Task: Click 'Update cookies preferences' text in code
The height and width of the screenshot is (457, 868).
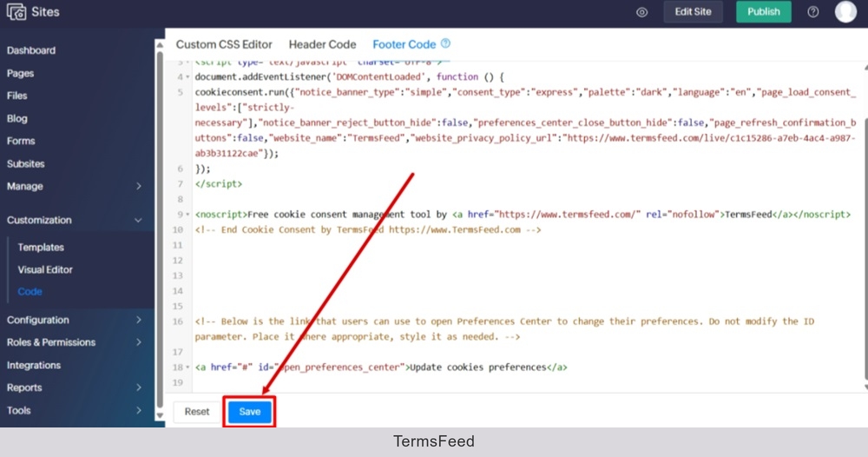Action: pyautogui.click(x=478, y=368)
